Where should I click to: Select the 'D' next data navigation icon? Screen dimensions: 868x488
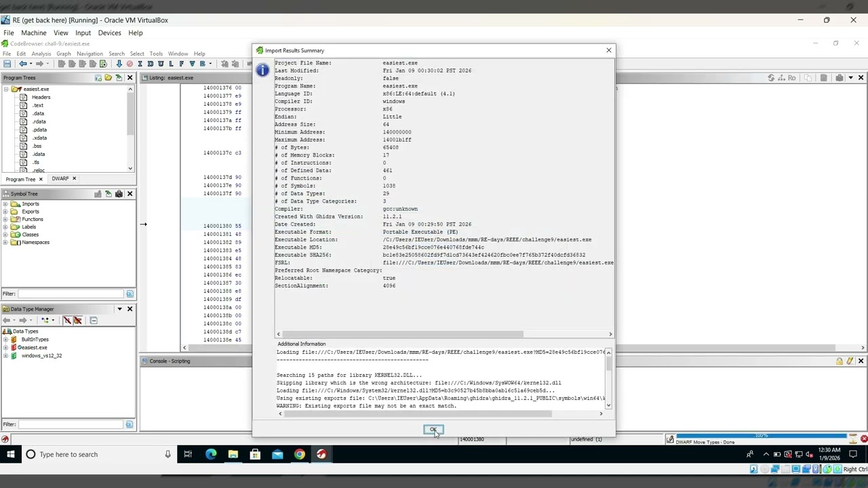[150, 64]
